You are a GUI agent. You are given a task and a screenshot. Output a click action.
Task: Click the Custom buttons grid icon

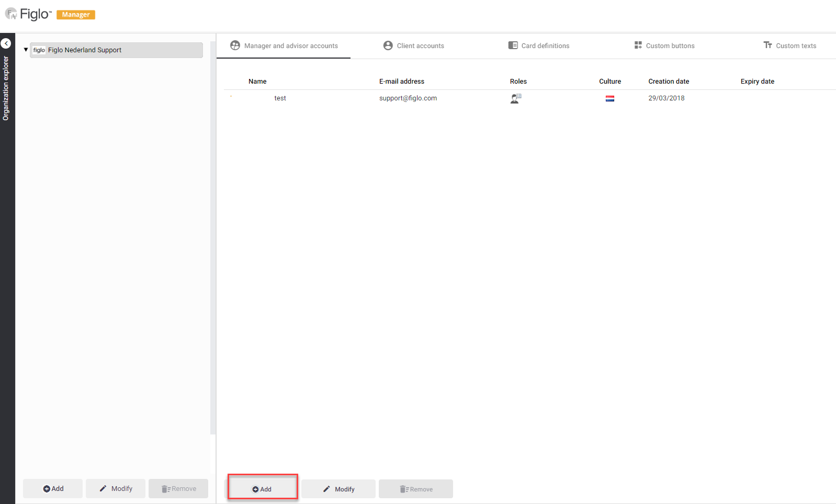coord(638,45)
